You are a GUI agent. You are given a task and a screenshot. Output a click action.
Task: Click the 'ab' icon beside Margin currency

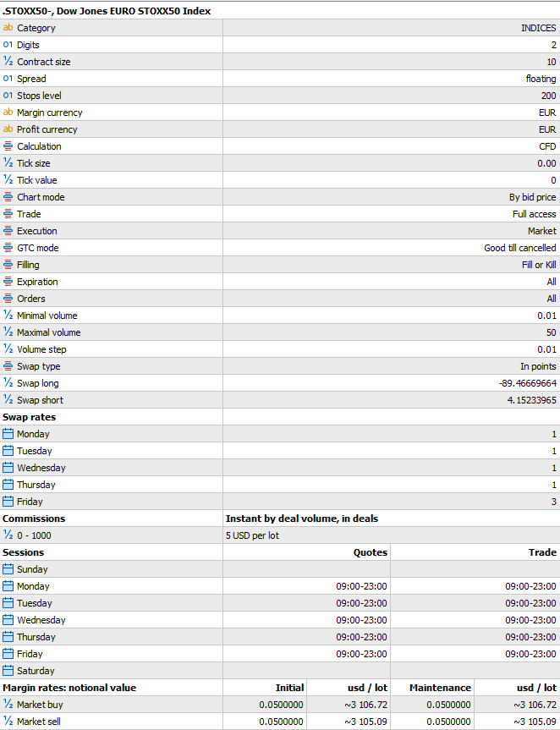[8, 113]
